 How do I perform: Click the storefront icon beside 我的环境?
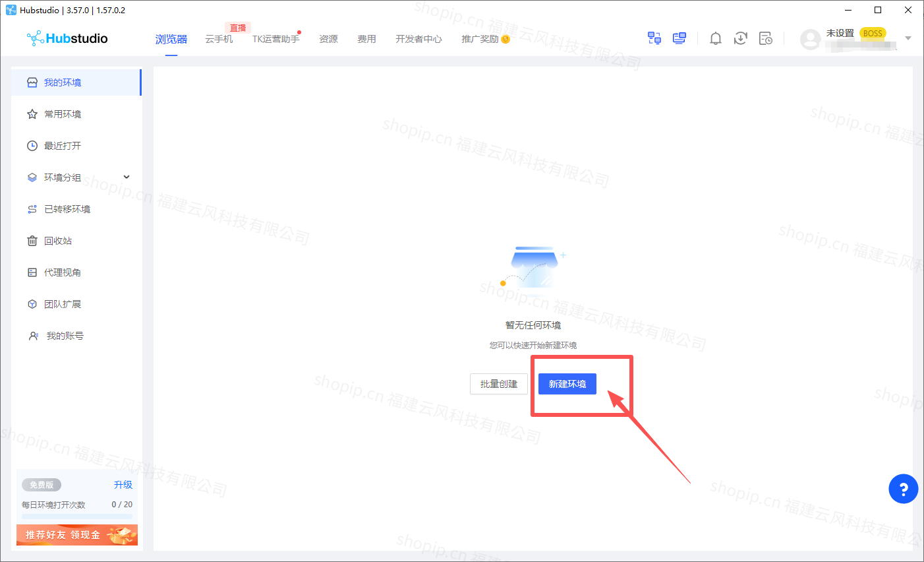point(32,82)
